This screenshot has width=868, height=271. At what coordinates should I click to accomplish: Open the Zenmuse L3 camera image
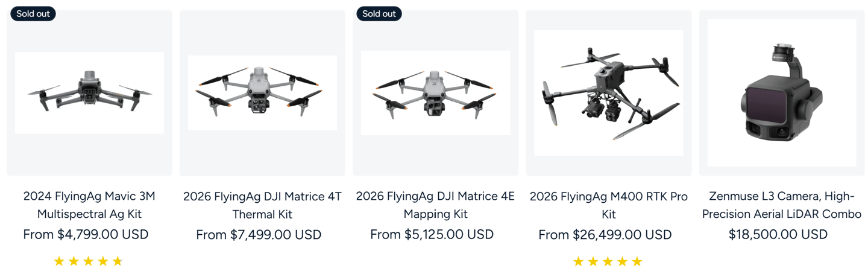click(782, 93)
